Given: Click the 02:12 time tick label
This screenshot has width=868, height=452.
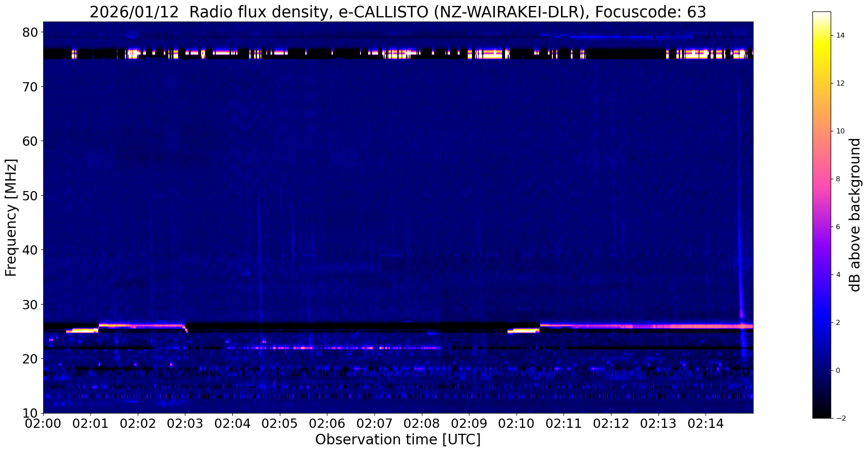Looking at the screenshot, I should coord(611,423).
